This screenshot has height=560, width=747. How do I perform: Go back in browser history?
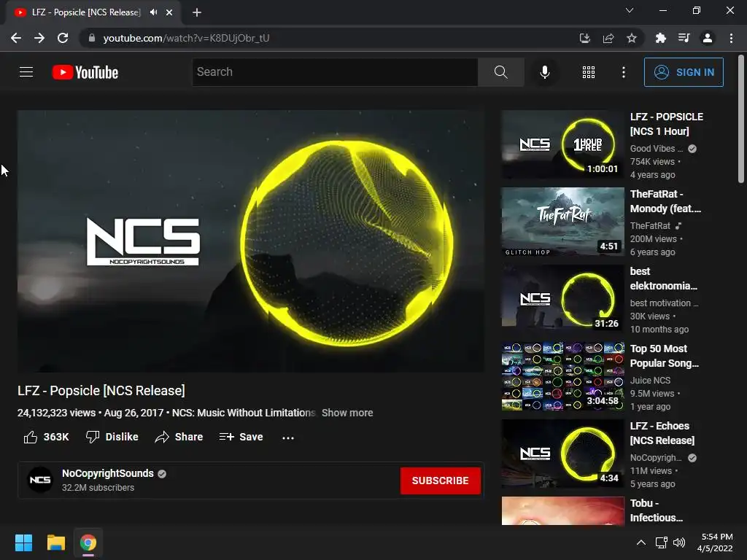pos(16,38)
